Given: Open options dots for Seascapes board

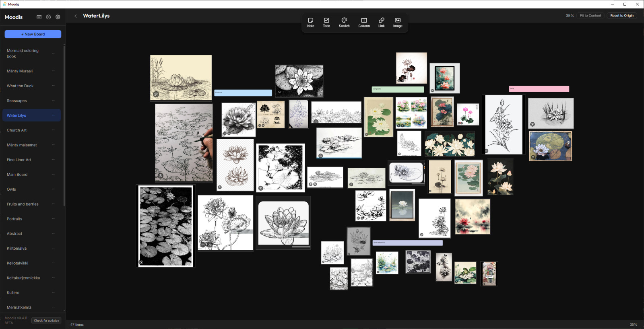Looking at the screenshot, I should click(x=53, y=101).
